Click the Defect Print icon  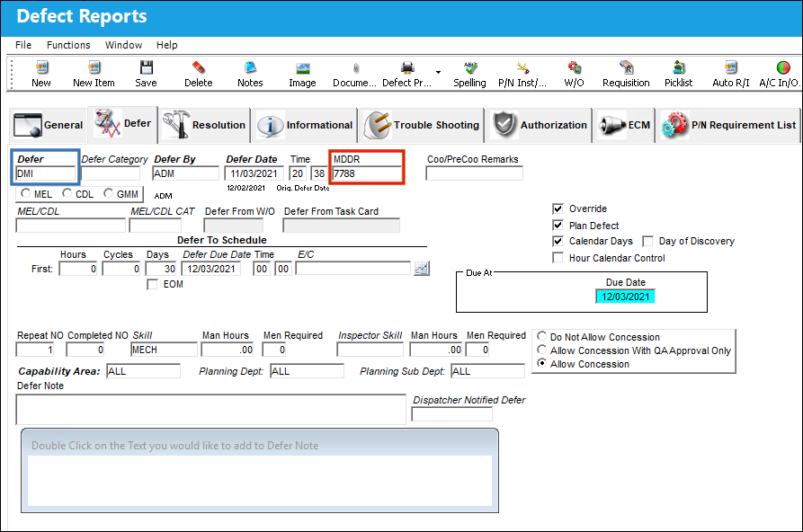[x=407, y=67]
